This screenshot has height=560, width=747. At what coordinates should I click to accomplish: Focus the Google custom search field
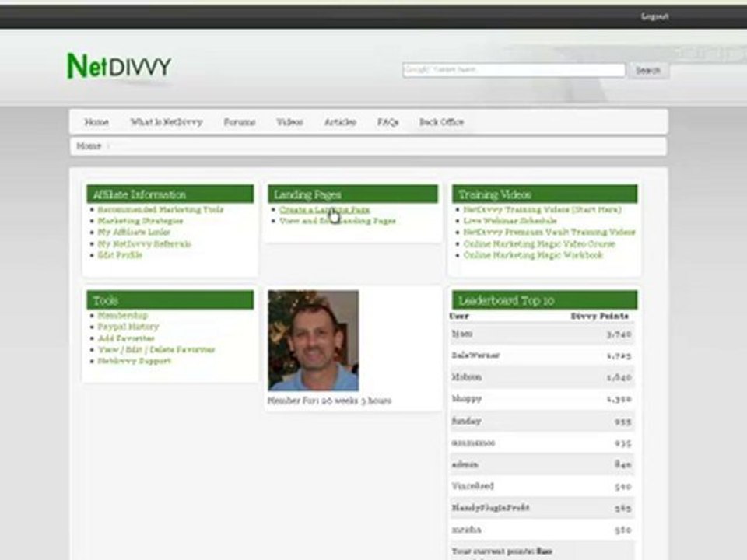514,70
